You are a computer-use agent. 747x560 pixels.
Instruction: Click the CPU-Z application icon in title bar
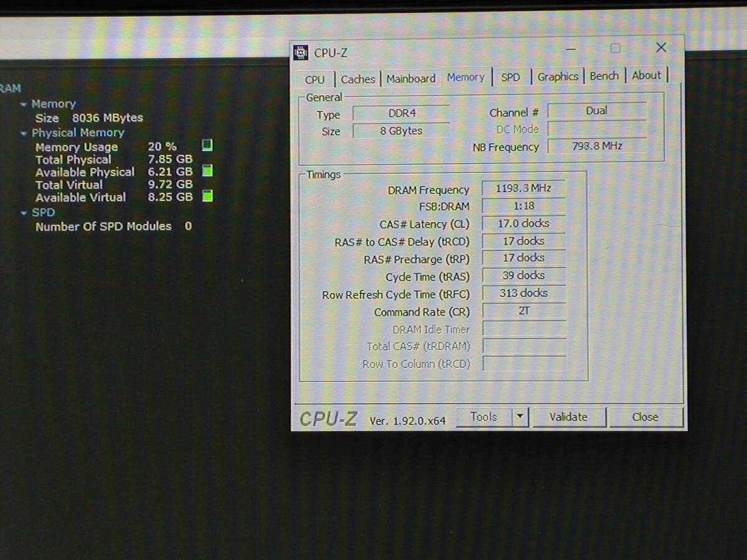point(301,52)
